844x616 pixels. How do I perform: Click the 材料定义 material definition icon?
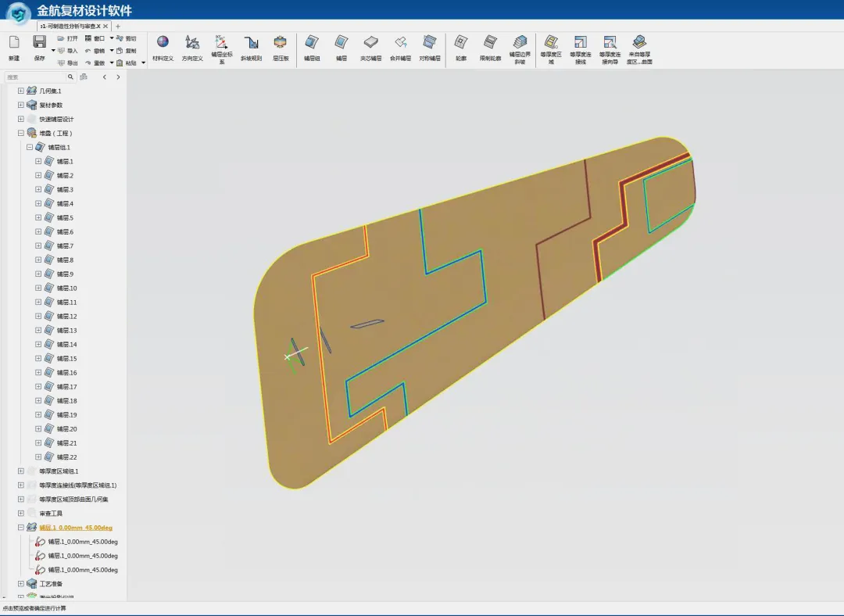click(163, 48)
